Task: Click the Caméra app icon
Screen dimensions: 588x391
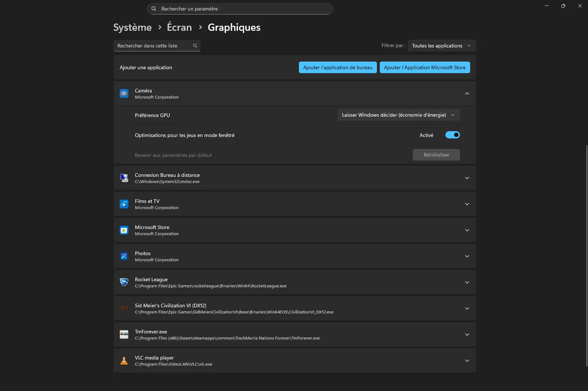Action: click(124, 93)
